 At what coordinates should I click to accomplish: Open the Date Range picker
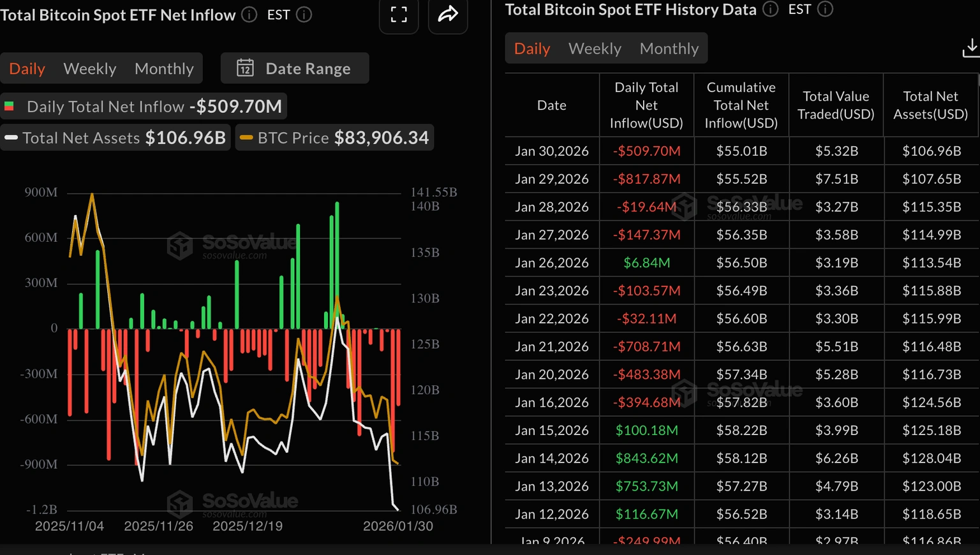coord(294,68)
